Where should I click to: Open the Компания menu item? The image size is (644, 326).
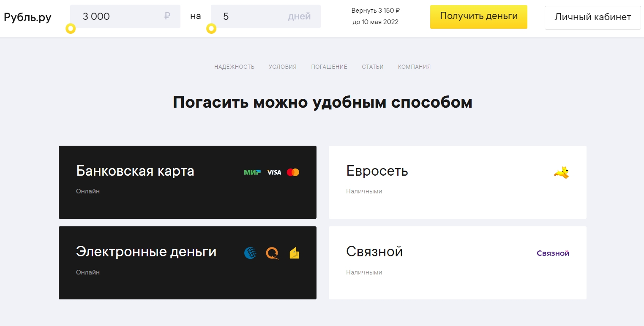click(x=415, y=67)
